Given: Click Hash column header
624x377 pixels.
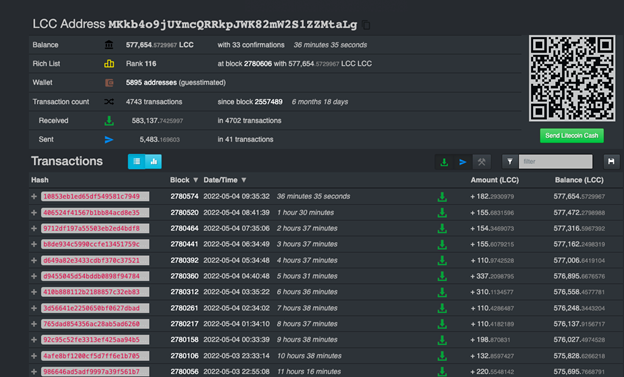Looking at the screenshot, I should 40,180.
